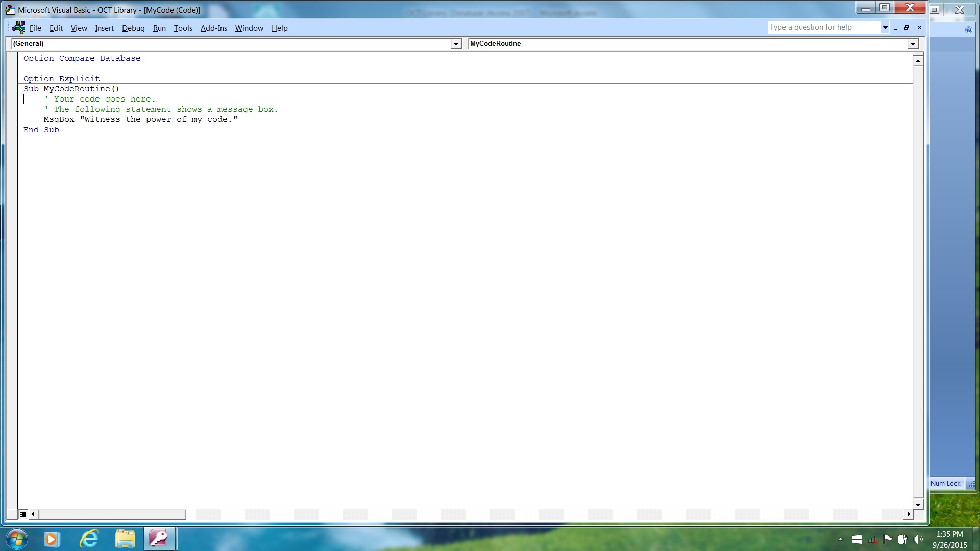The height and width of the screenshot is (551, 980).
Task: Expand the MyCodeRoutine procedure dropdown
Action: [x=913, y=44]
